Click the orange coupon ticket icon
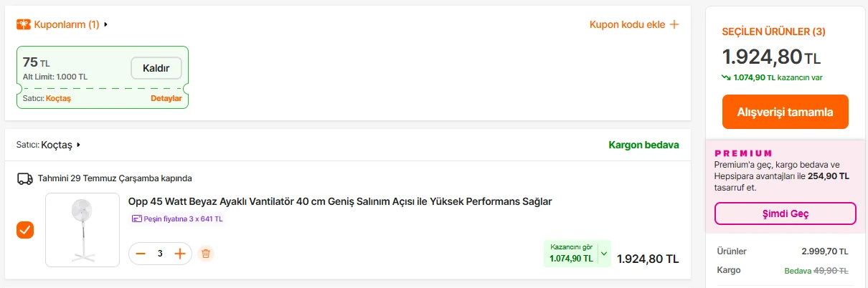 (x=24, y=24)
